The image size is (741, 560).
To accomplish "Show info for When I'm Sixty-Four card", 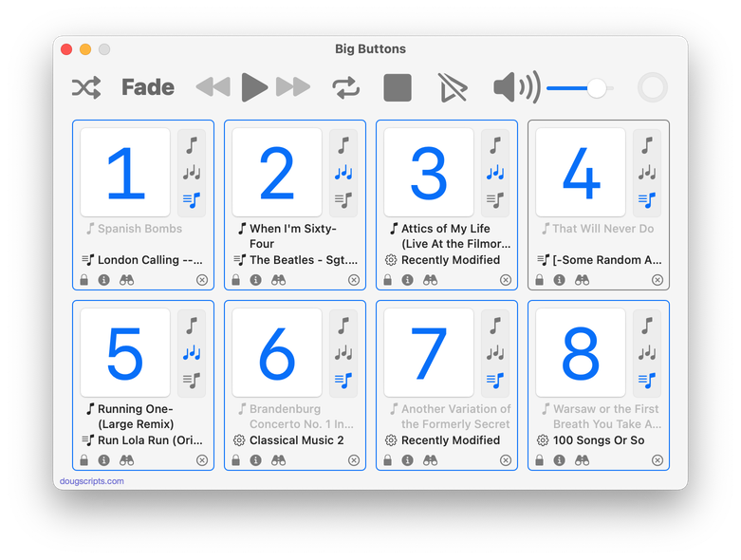I will (x=255, y=280).
